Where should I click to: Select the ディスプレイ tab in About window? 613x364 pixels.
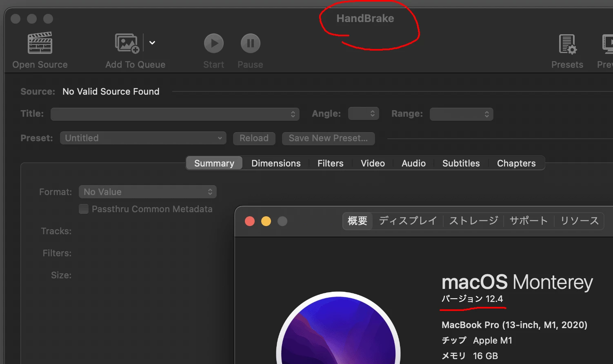pos(408,221)
